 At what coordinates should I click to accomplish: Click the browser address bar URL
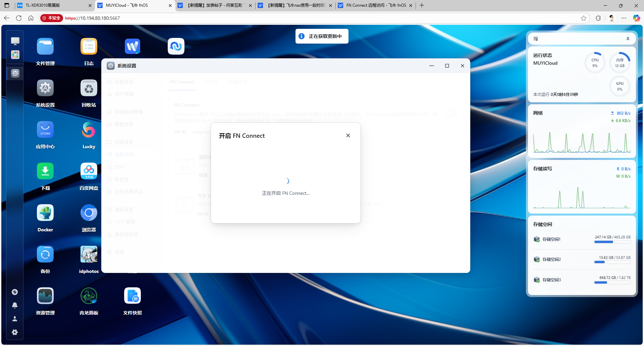coord(92,18)
